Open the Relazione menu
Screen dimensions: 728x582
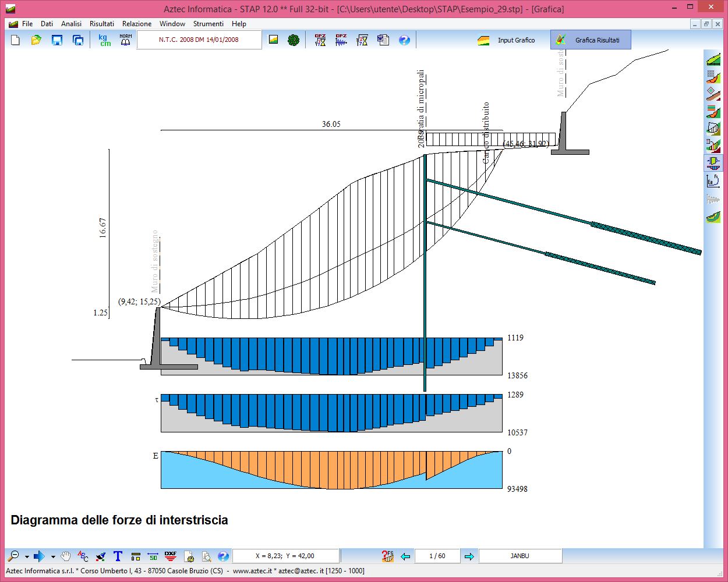click(136, 24)
